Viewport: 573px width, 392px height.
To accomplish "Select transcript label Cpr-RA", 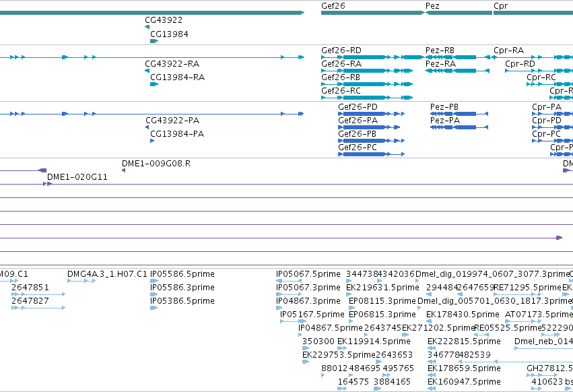I will pos(508,51).
